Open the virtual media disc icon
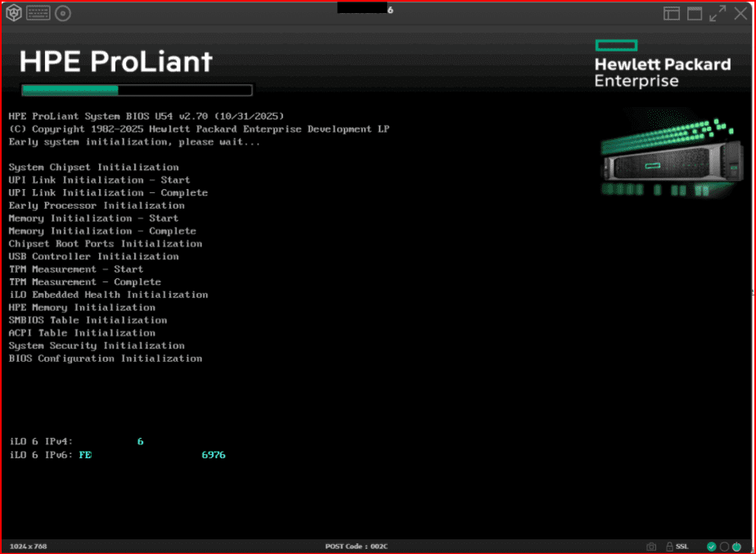The image size is (756, 554). click(x=62, y=13)
